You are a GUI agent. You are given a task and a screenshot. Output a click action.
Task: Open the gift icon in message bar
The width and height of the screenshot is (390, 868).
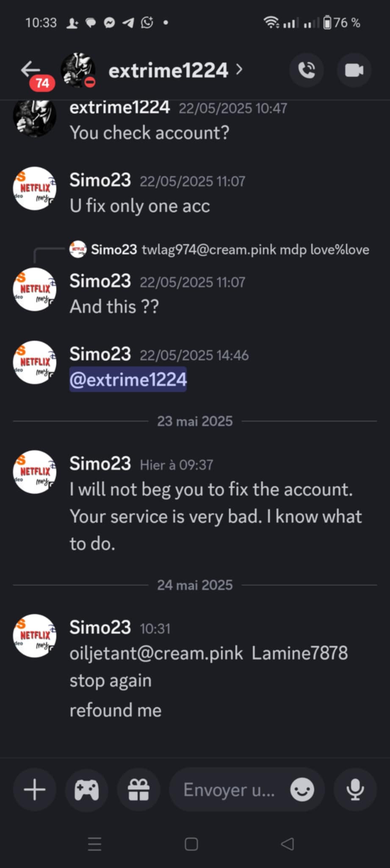139,790
